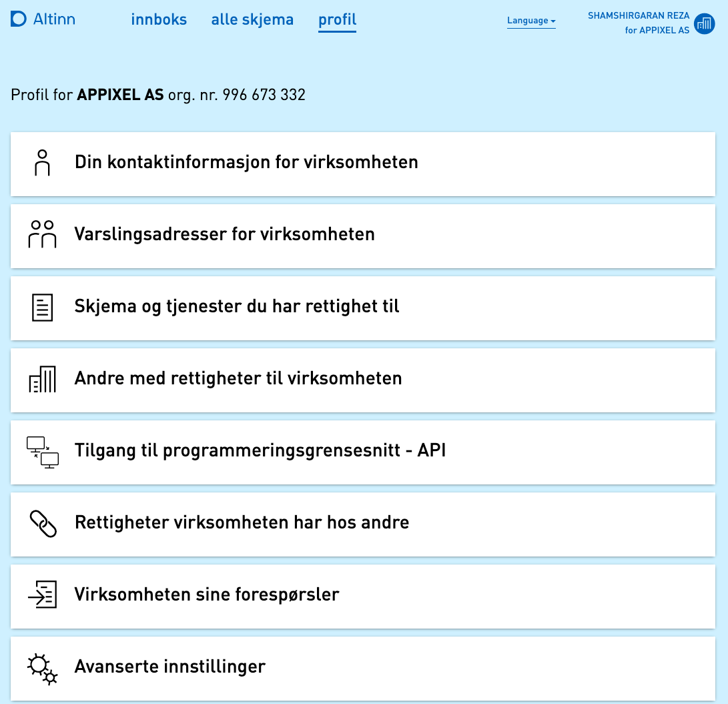Expand 'Din kontaktinformasjon for virksomheten' title
The image size is (728, 704).
click(246, 162)
